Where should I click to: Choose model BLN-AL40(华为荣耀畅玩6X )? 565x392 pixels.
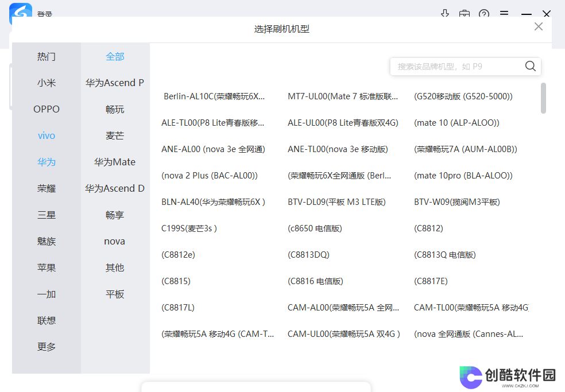click(214, 202)
